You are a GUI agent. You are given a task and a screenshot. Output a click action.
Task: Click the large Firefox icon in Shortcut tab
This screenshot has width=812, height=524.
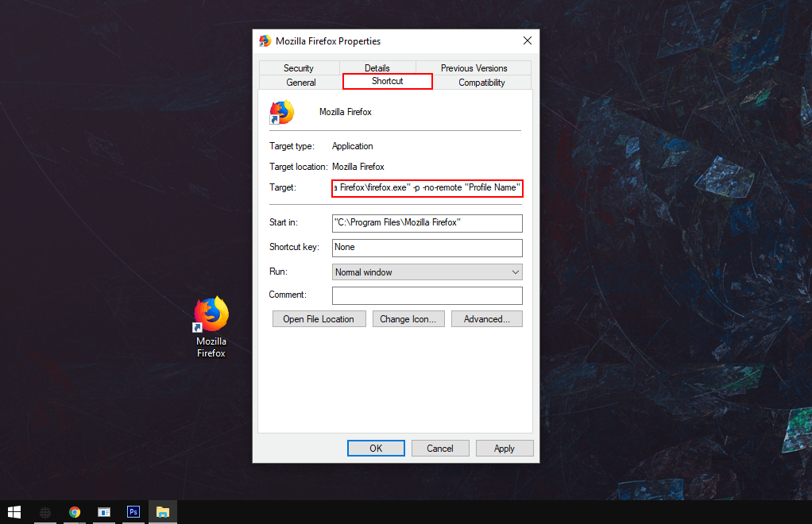[x=282, y=112]
